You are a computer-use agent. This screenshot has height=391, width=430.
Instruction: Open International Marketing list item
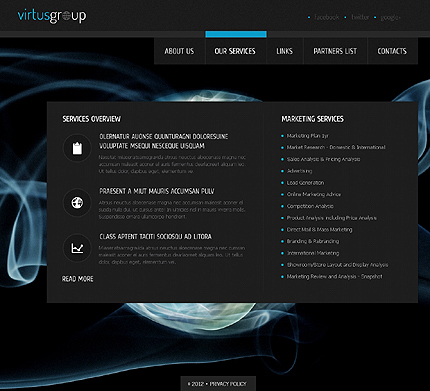click(313, 253)
